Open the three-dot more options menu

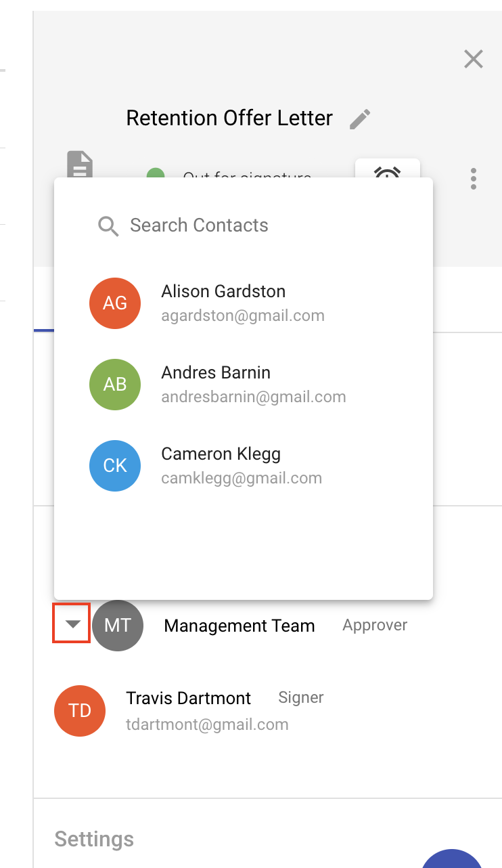click(x=474, y=178)
